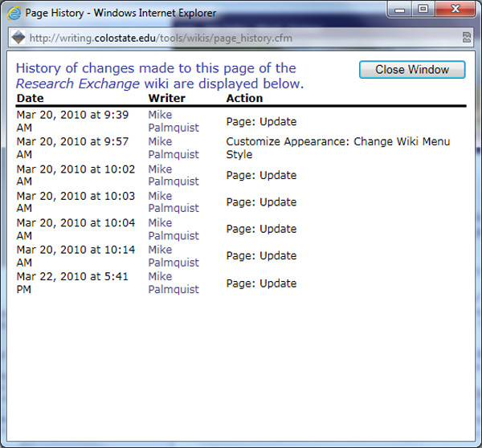Click date 'Mar 20, 2010 at 9:39 AM'
This screenshot has height=448, width=482.
coord(72,121)
